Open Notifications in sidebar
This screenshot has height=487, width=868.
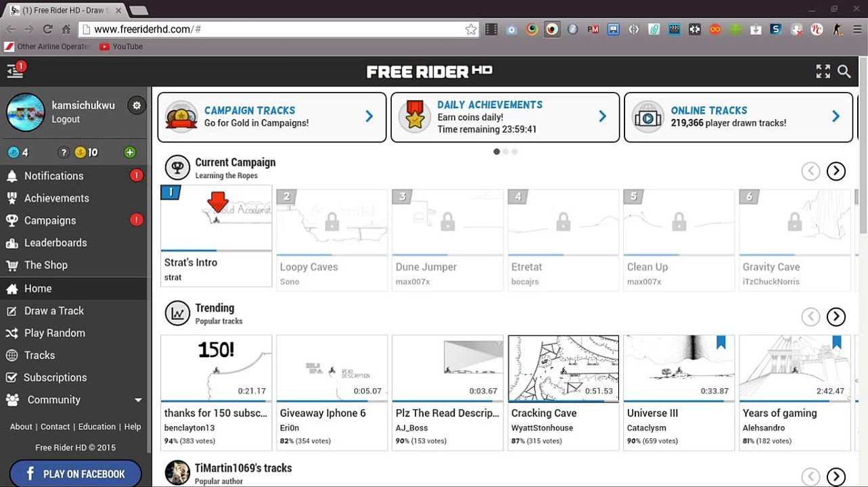(x=74, y=176)
